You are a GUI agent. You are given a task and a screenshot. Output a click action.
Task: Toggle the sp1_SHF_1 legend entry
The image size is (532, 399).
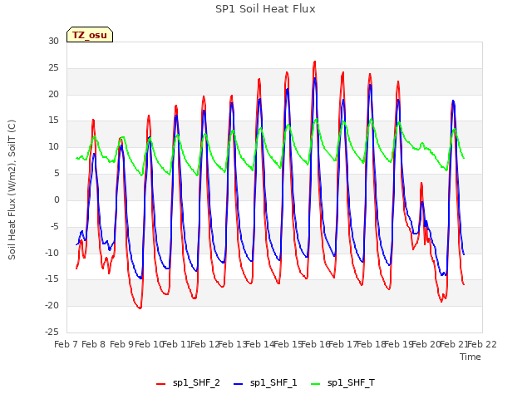[265, 383]
